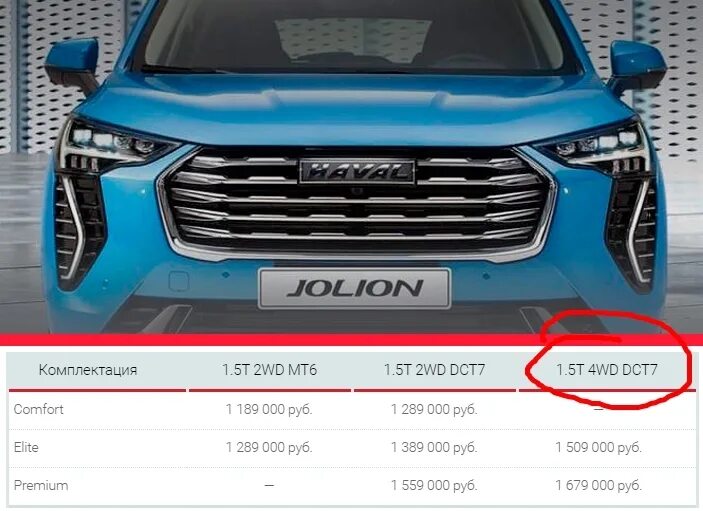This screenshot has height=511, width=703.
Task: Click the Elite 4WD price 1 509 000 руб.
Action: pos(599,447)
